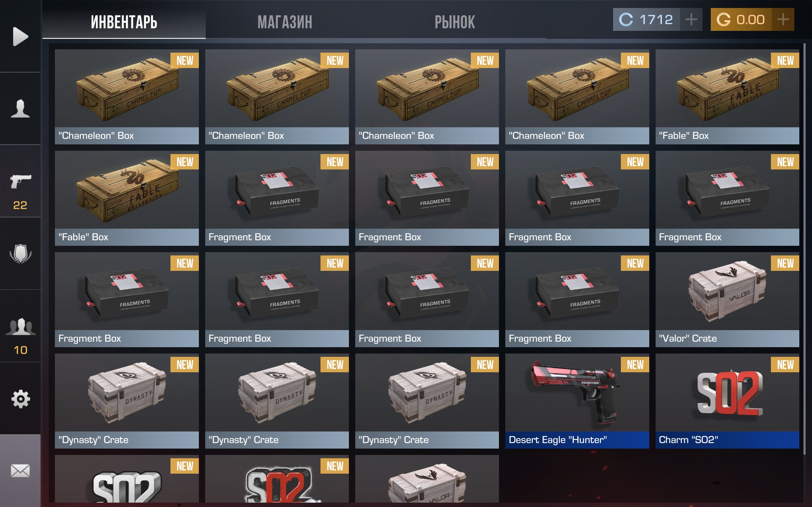Open the mail envelope icon

tap(20, 471)
